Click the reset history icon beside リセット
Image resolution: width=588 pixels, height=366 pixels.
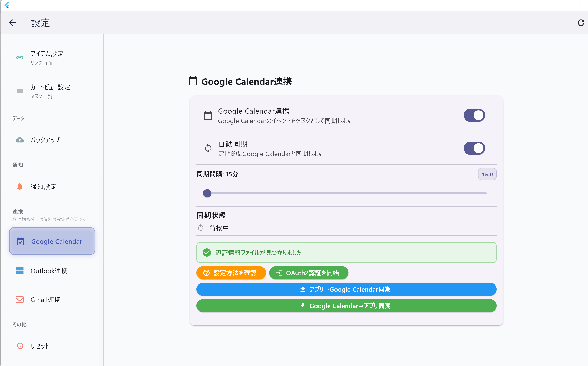pyautogui.click(x=20, y=346)
